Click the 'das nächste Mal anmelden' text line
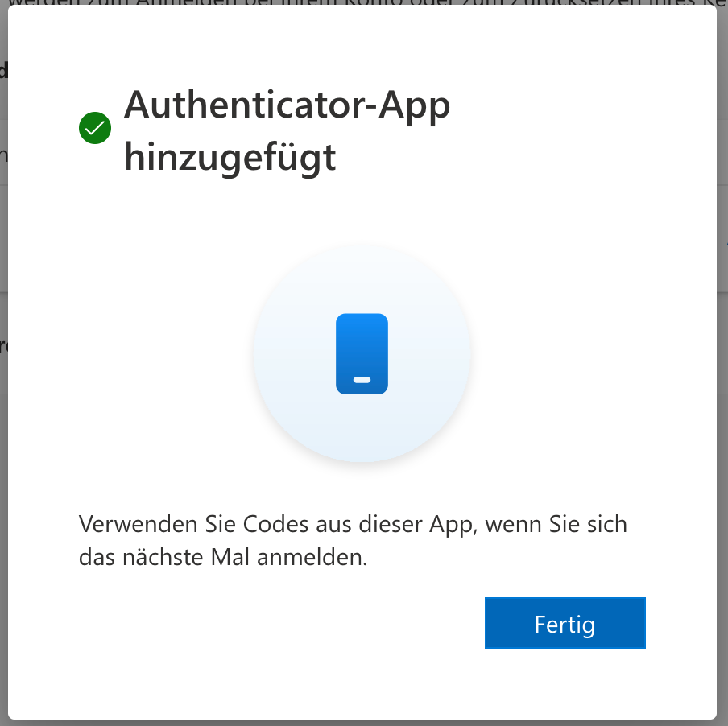Image resolution: width=728 pixels, height=726 pixels. coord(223,558)
